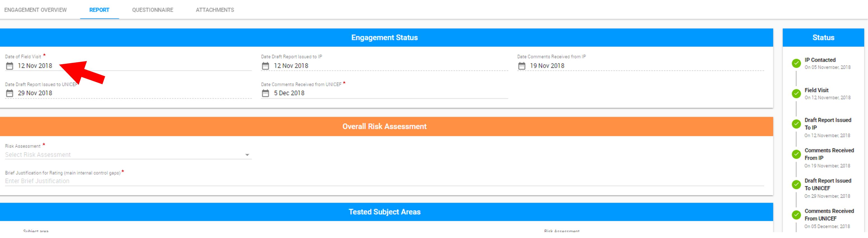
Task: Click the IP Contacted green check icon
Action: [x=796, y=63]
